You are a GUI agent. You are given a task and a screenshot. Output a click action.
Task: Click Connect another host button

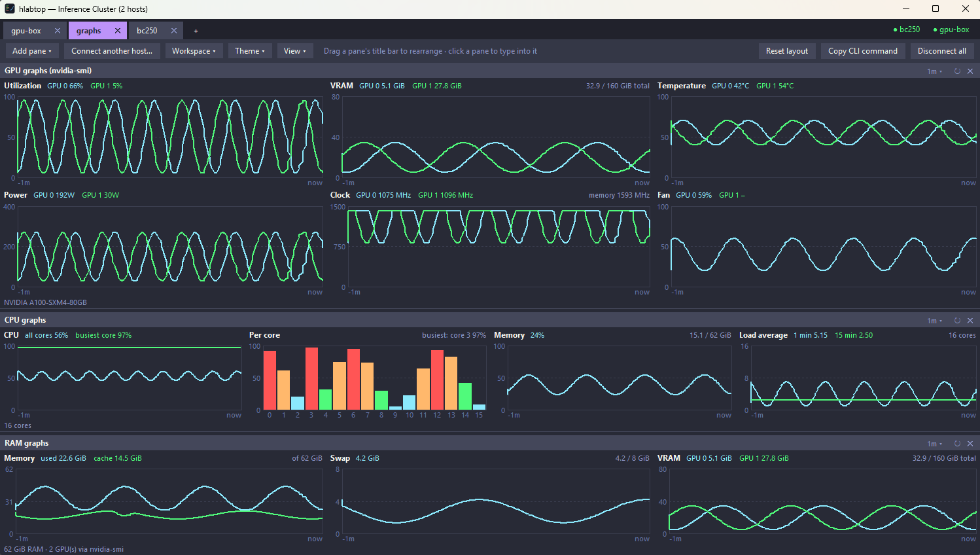[x=112, y=51]
